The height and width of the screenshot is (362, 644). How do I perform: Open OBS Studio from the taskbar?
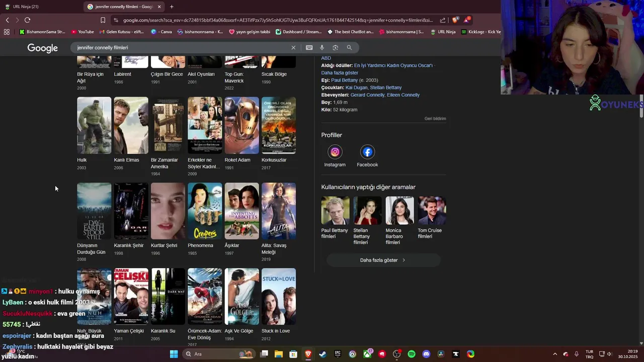397,354
